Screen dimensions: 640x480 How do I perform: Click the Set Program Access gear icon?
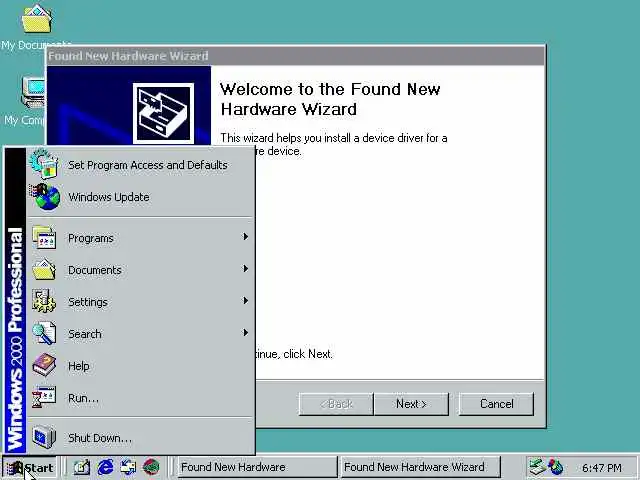point(44,164)
